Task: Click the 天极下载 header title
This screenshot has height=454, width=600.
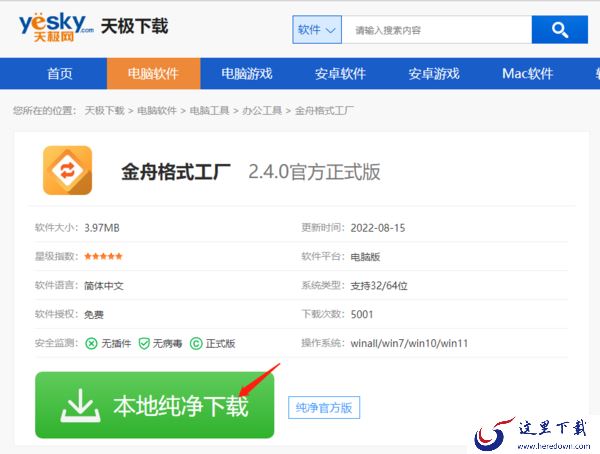Action: pyautogui.click(x=134, y=26)
